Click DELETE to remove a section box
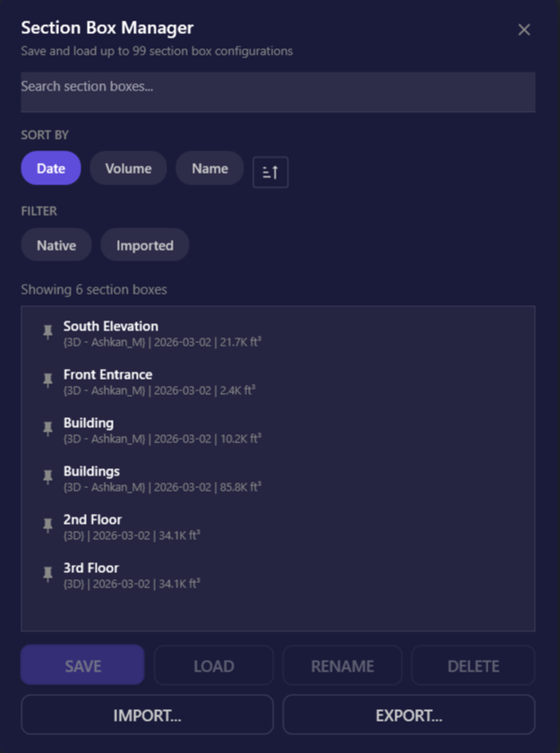560x753 pixels. click(x=472, y=665)
